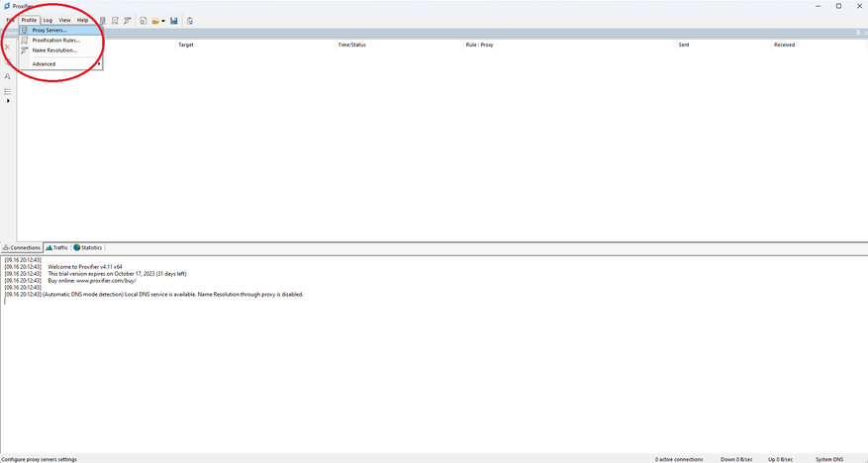Click the Name Resolution toolbar icon
The width and height of the screenshot is (868, 463).
tap(128, 21)
